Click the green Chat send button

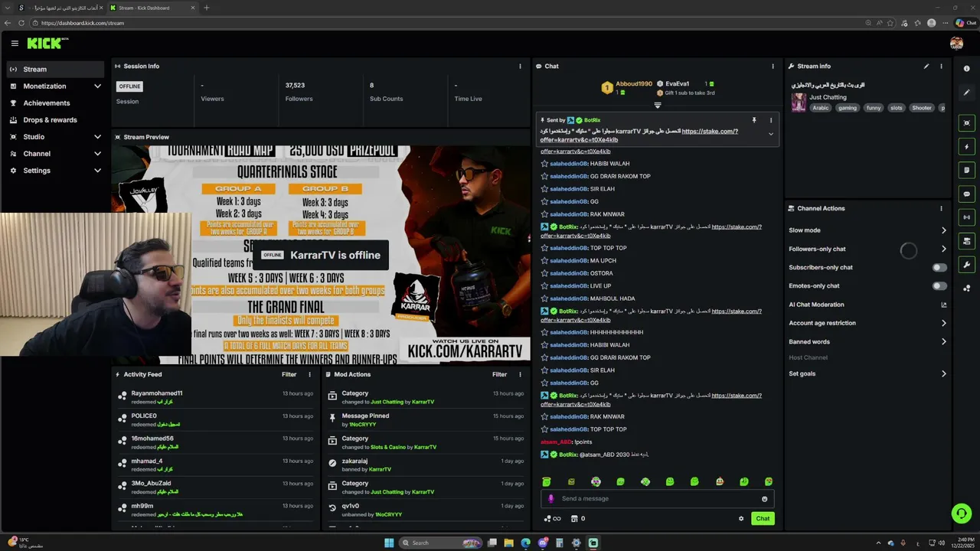point(763,519)
